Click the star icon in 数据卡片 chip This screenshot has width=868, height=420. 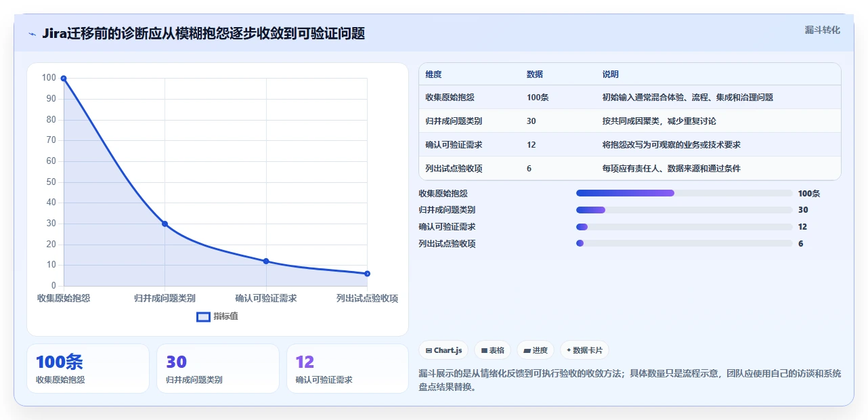569,350
